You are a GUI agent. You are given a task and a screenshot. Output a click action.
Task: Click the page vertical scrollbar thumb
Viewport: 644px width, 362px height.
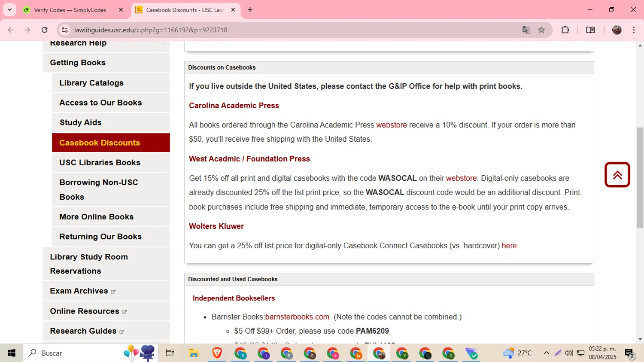640,177
